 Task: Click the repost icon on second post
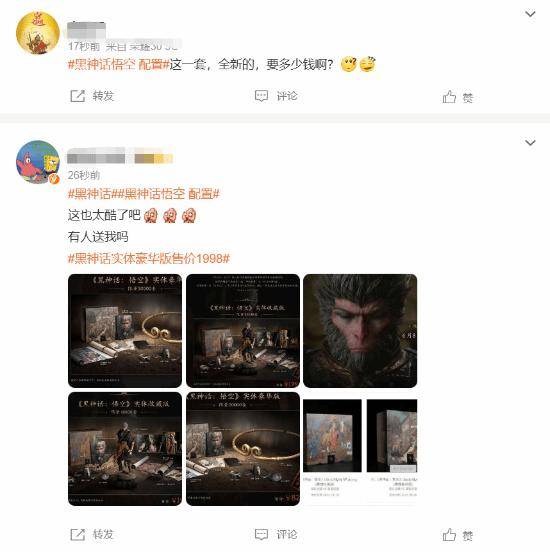point(78,534)
